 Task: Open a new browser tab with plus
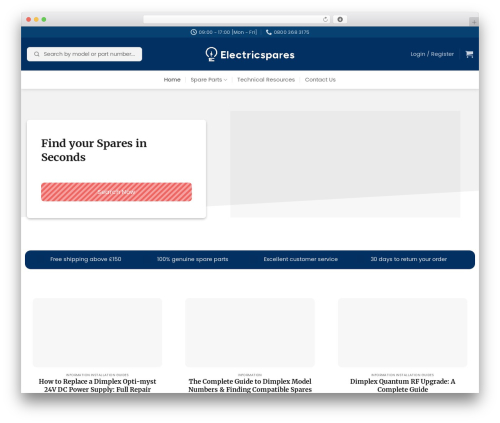(474, 22)
